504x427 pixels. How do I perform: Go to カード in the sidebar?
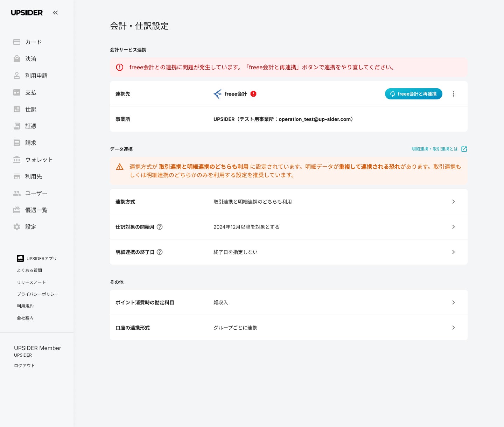coord(33,42)
